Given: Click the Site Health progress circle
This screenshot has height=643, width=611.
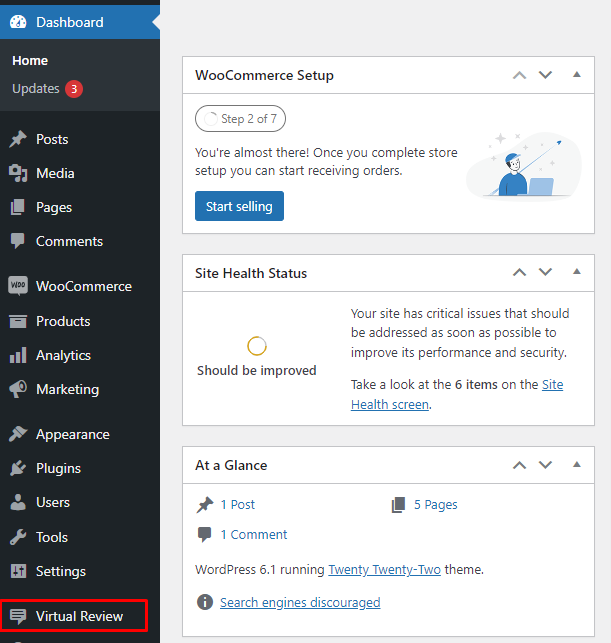Looking at the screenshot, I should [257, 346].
